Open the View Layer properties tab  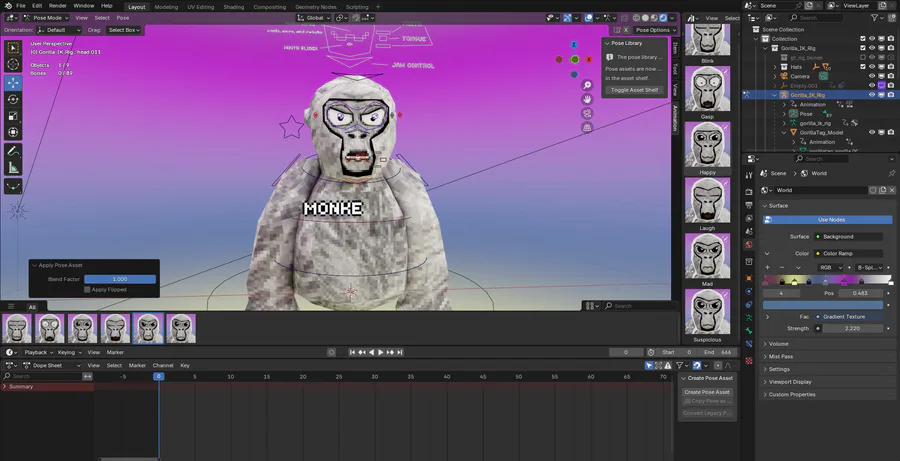tap(748, 218)
